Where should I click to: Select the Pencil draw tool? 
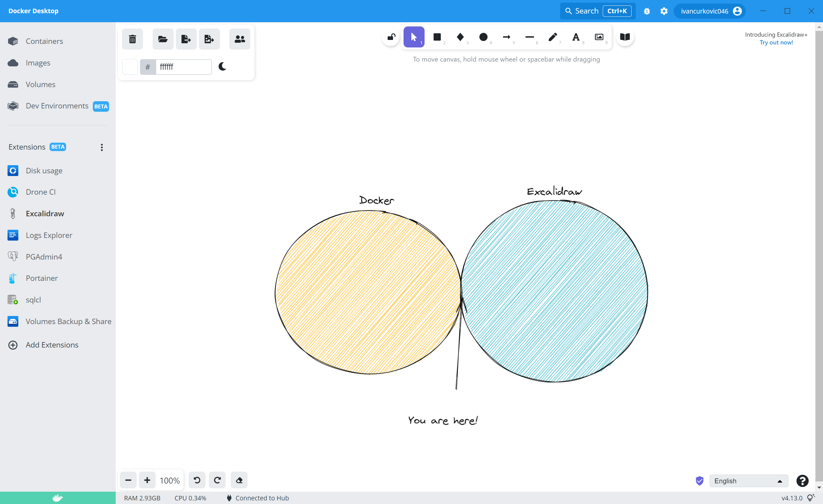click(x=553, y=37)
